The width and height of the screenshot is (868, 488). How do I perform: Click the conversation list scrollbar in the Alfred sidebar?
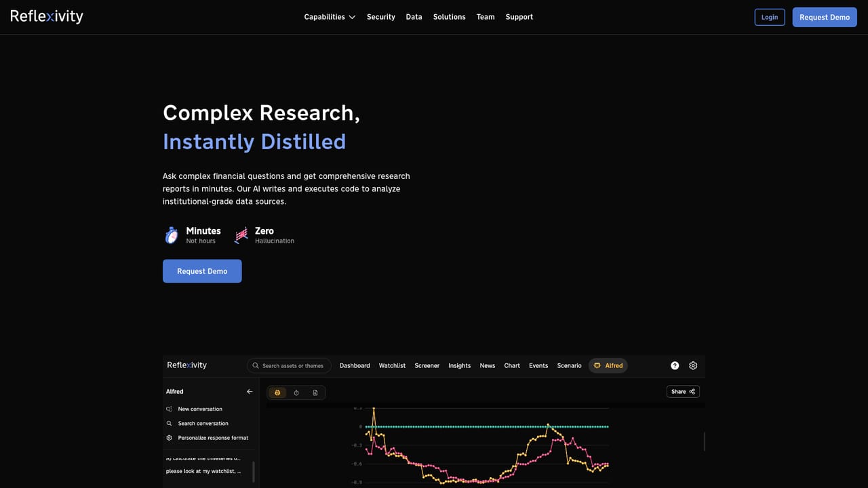coord(254,472)
